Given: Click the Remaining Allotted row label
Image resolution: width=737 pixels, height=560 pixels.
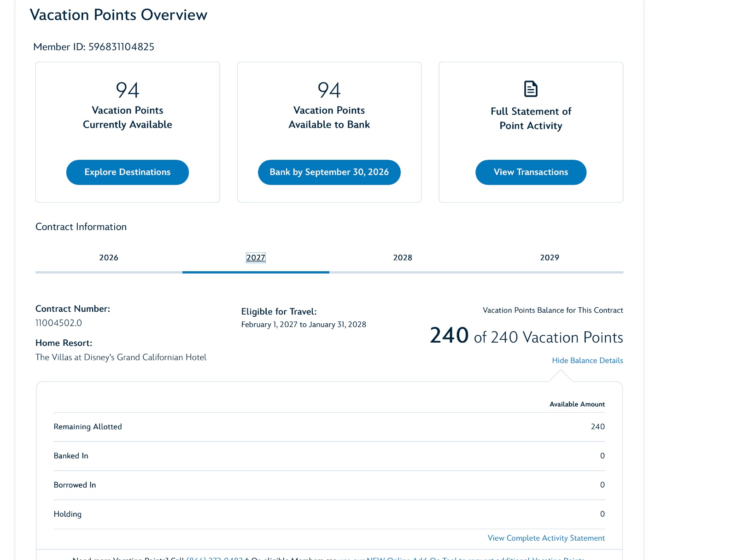Looking at the screenshot, I should [x=88, y=427].
